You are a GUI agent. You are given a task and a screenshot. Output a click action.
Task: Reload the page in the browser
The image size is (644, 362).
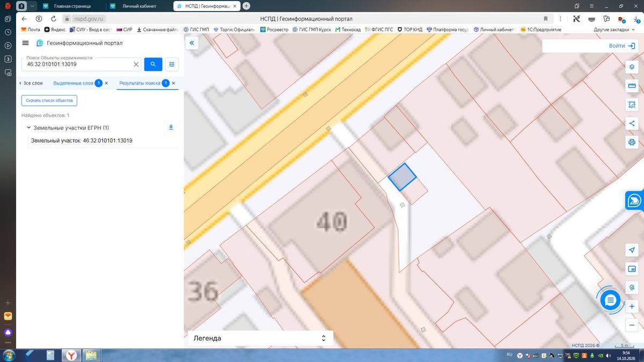53,18
